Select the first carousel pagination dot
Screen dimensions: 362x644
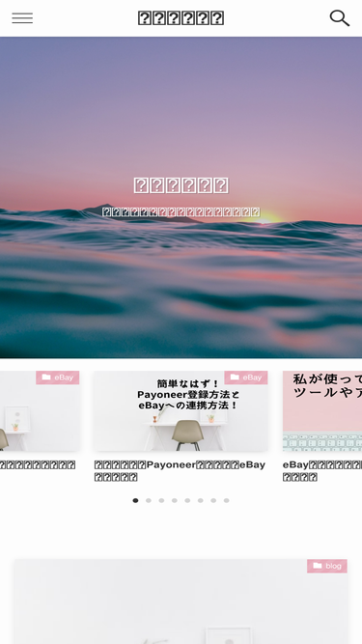pyautogui.click(x=135, y=500)
